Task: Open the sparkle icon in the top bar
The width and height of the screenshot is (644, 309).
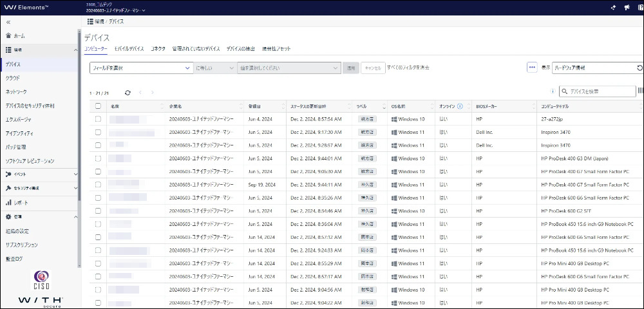Action: (x=614, y=7)
